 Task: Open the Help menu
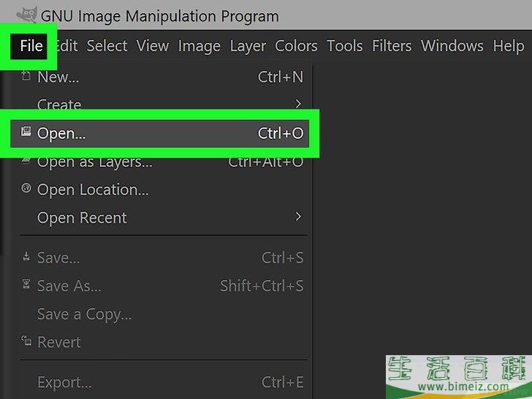pyautogui.click(x=509, y=46)
